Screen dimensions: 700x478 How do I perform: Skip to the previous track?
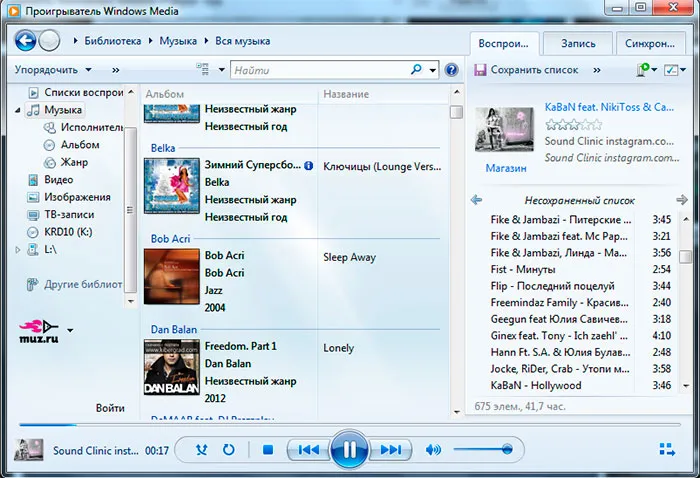pos(309,449)
